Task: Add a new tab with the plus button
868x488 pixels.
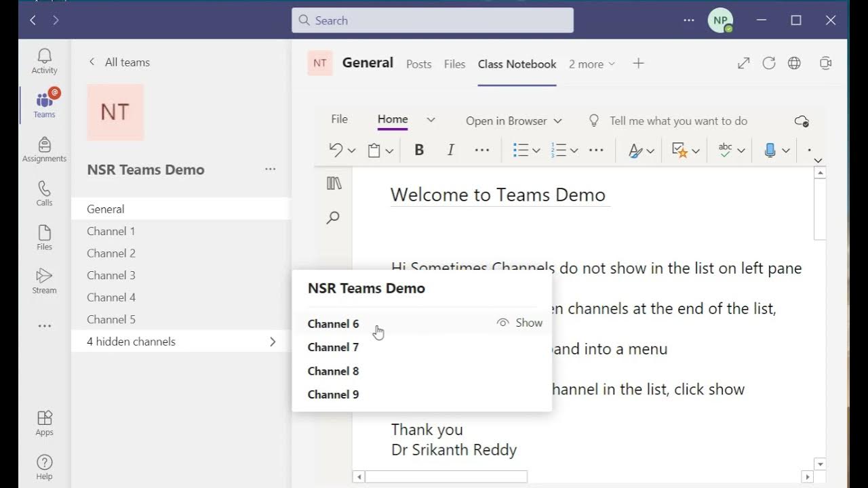Action: tap(638, 63)
